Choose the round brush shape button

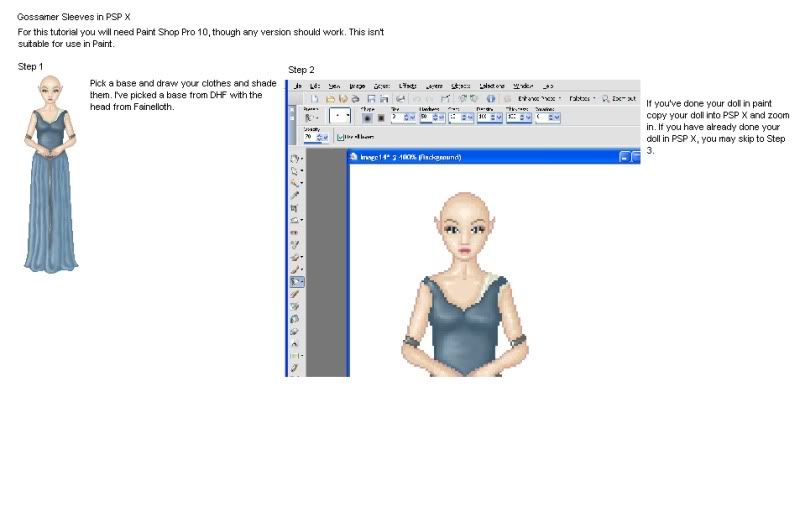point(367,118)
